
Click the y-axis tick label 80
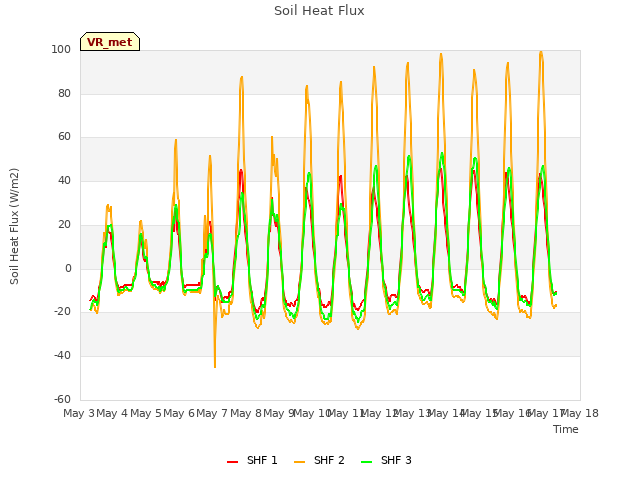pos(64,93)
